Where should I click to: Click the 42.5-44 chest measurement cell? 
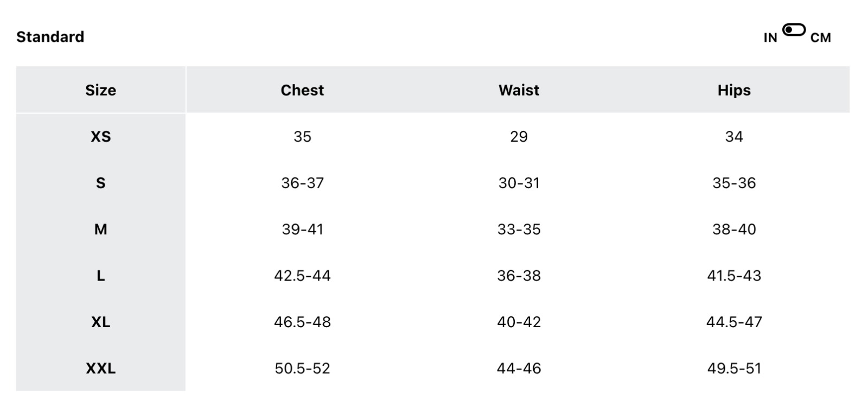302,276
